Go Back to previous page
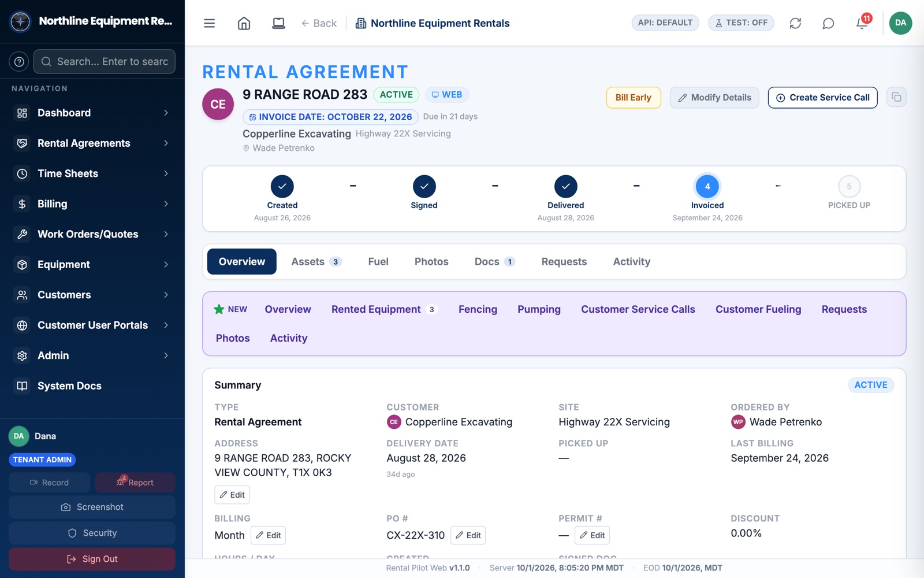924x578 pixels. tap(319, 23)
